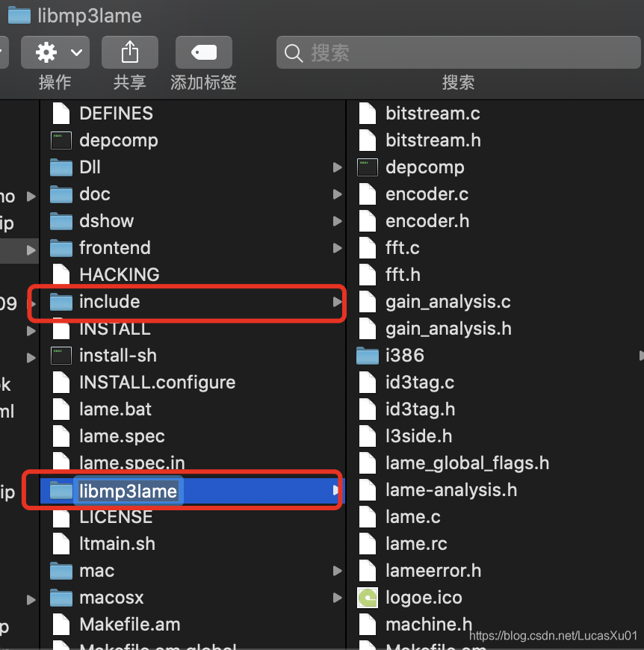
Task: Click the selected libmp3lame folder name
Action: (x=128, y=491)
